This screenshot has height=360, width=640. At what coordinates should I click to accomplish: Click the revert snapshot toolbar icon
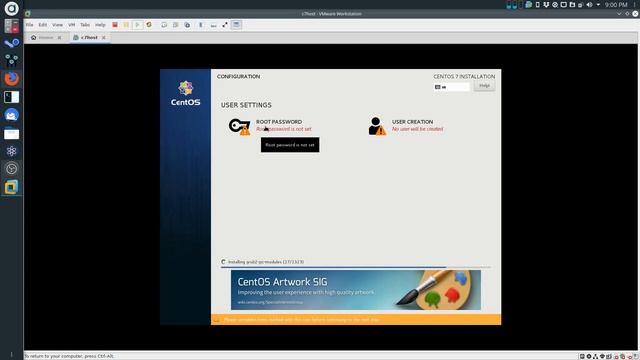point(176,25)
